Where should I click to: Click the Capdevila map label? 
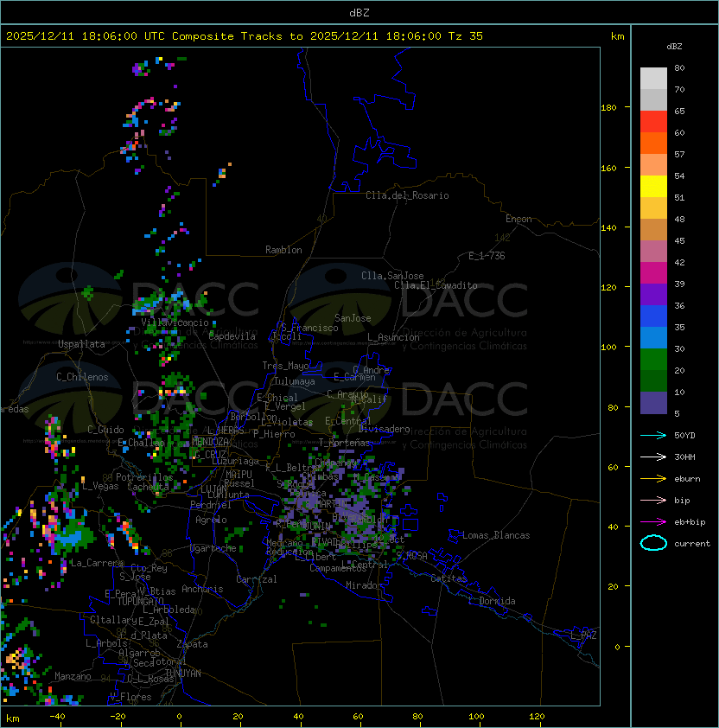point(232,336)
